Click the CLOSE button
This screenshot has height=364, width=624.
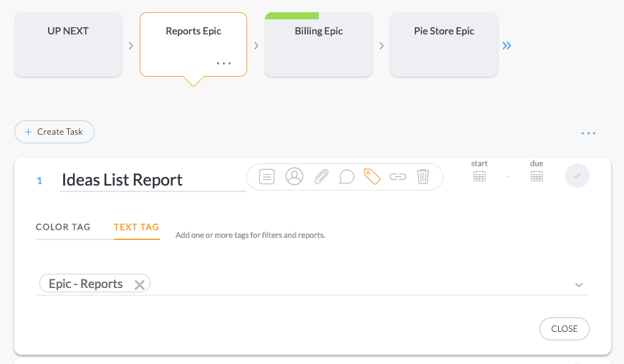[565, 329]
